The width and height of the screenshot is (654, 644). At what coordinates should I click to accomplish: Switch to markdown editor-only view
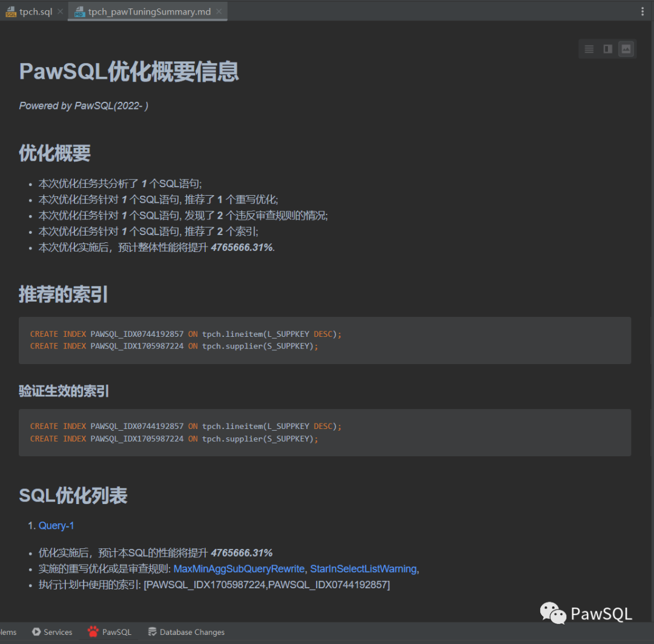coord(589,49)
